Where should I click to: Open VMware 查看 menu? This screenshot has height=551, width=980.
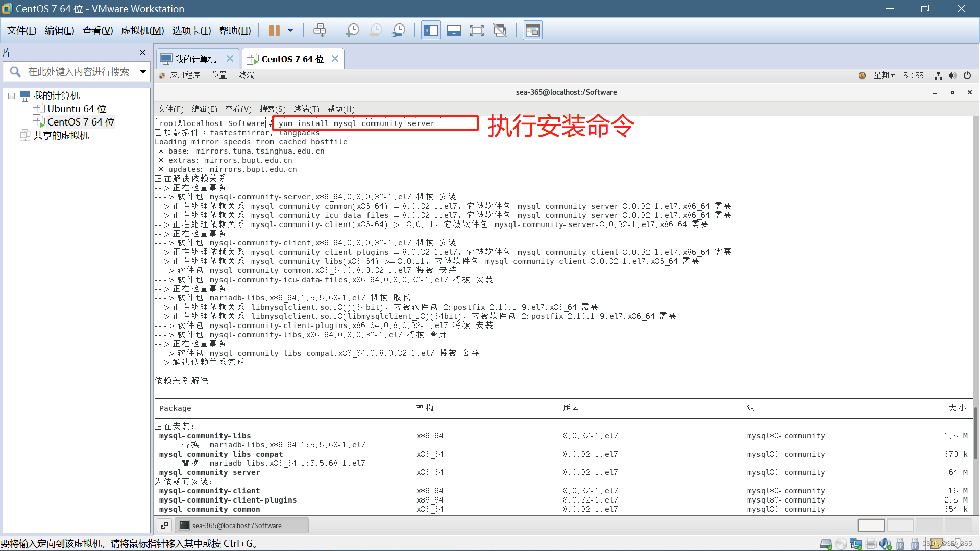(98, 31)
